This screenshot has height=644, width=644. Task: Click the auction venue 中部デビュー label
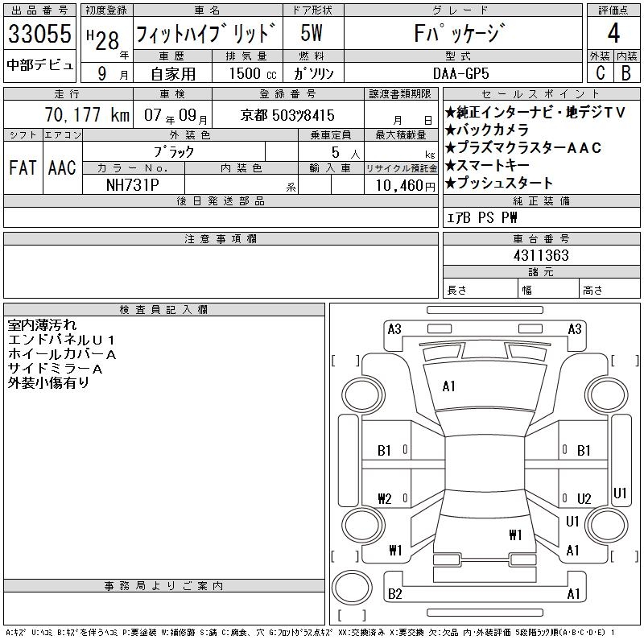pyautogui.click(x=39, y=65)
